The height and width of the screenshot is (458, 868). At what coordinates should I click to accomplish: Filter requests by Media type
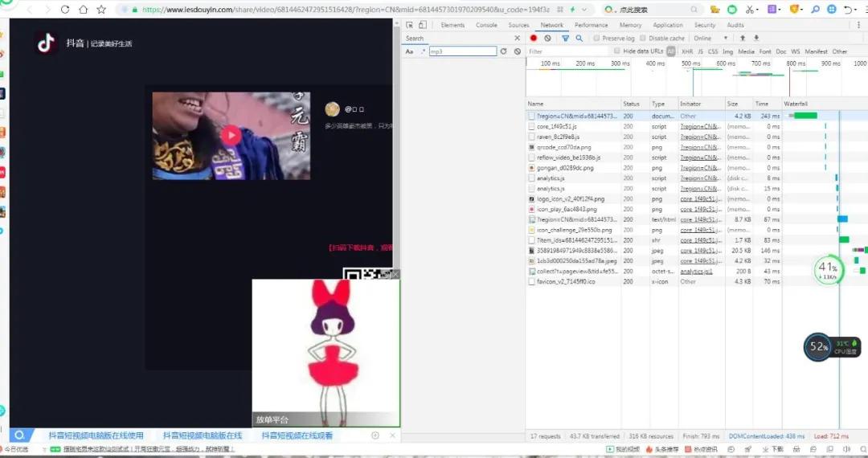(746, 51)
